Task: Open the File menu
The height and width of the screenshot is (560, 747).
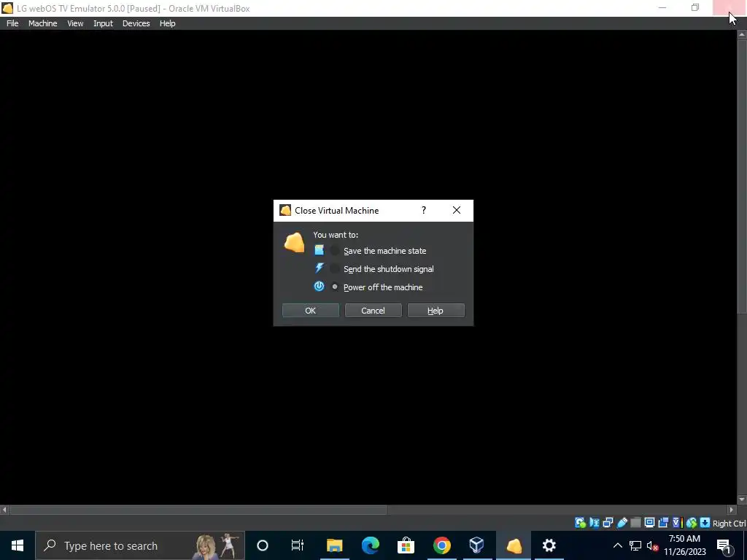Action: point(12,23)
